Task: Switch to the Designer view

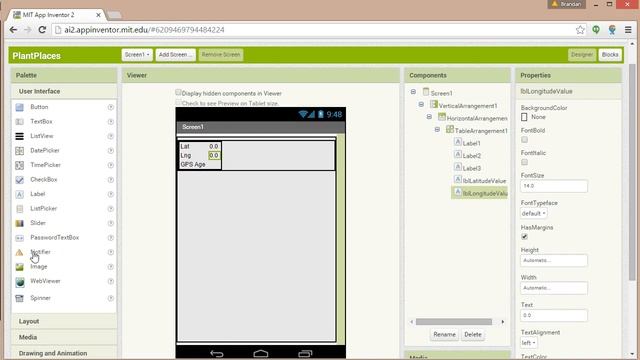Action: pyautogui.click(x=582, y=55)
